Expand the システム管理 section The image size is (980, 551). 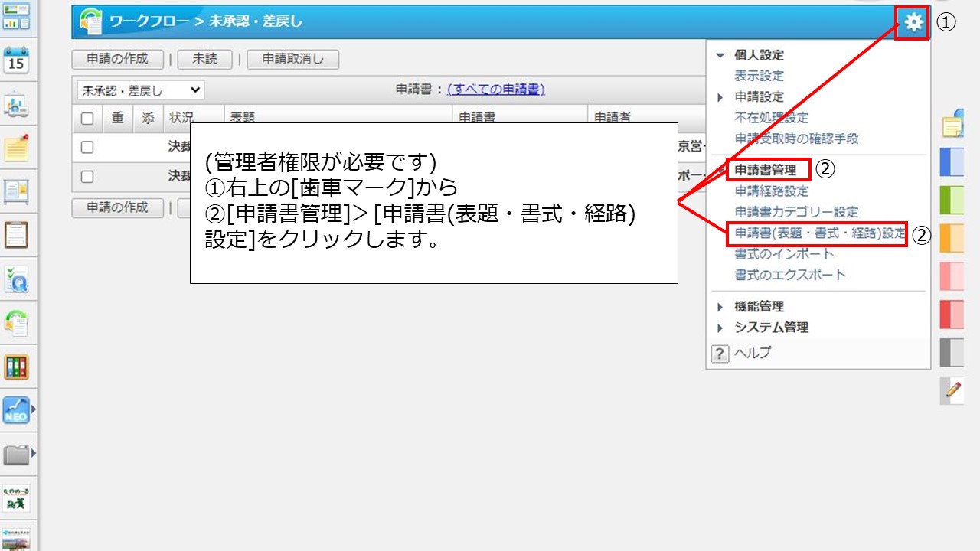tap(719, 328)
